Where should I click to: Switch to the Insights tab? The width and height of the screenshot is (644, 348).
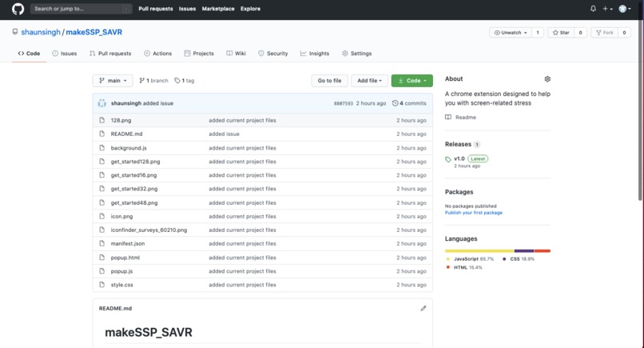[x=315, y=54]
